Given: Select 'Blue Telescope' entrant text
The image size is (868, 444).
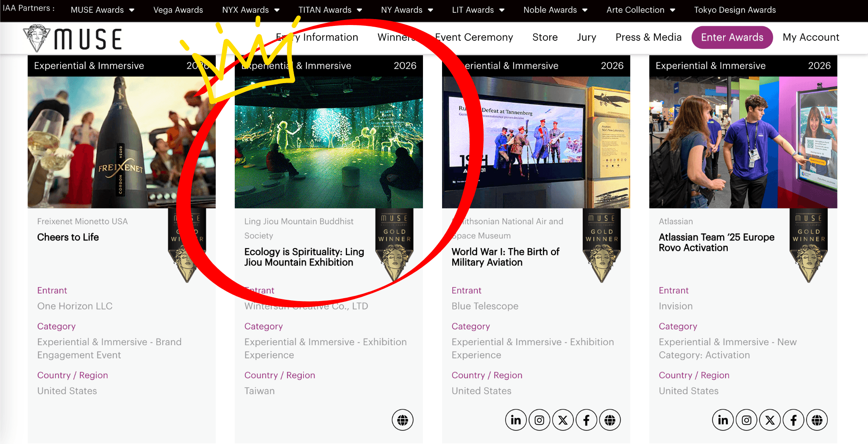Looking at the screenshot, I should (x=485, y=306).
